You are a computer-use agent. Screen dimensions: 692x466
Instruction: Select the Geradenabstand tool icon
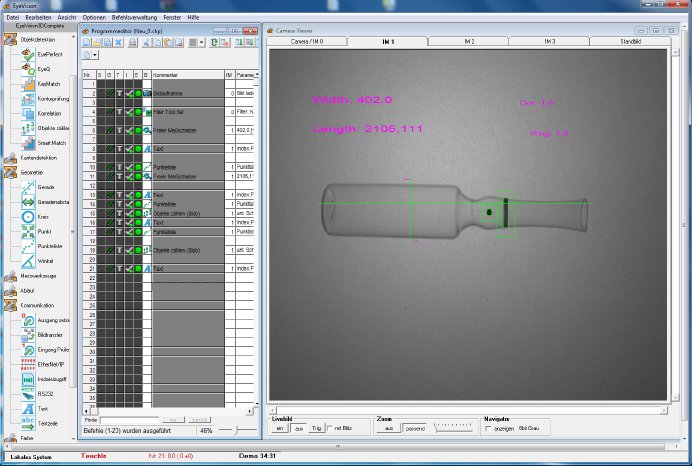click(28, 202)
